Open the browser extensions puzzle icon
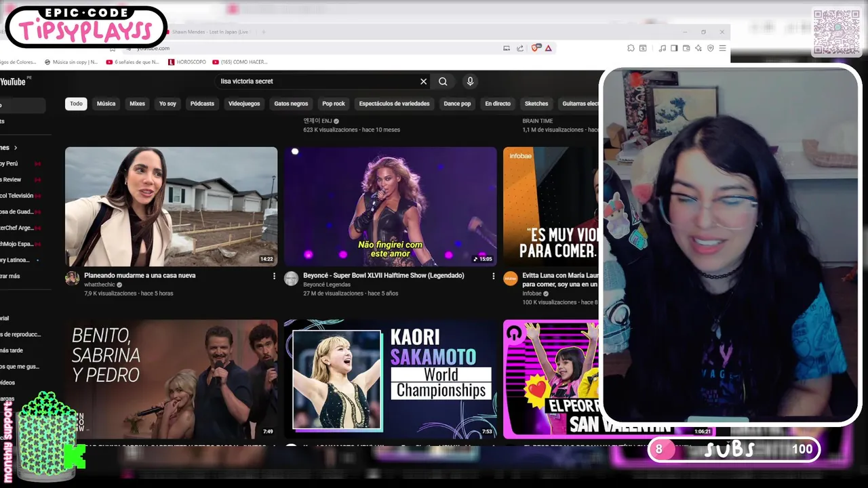This screenshot has width=868, height=488. pos(631,48)
